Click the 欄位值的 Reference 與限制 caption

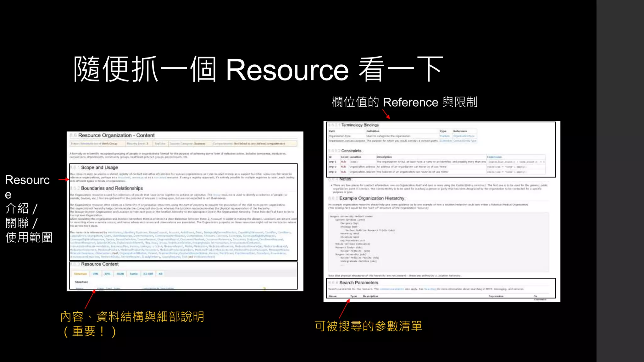[x=405, y=102]
